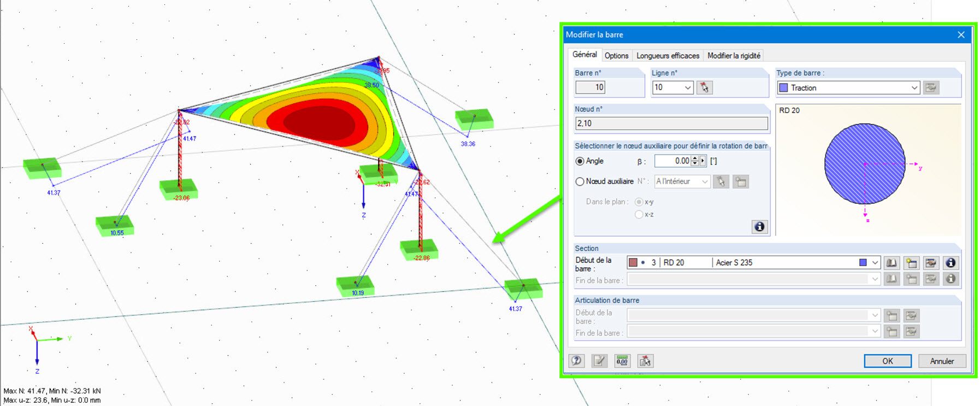Click the 'Max u-z: 23.6, Min u-z: 0.0 mm' text
Screen dimensions: 980x406
point(52,400)
